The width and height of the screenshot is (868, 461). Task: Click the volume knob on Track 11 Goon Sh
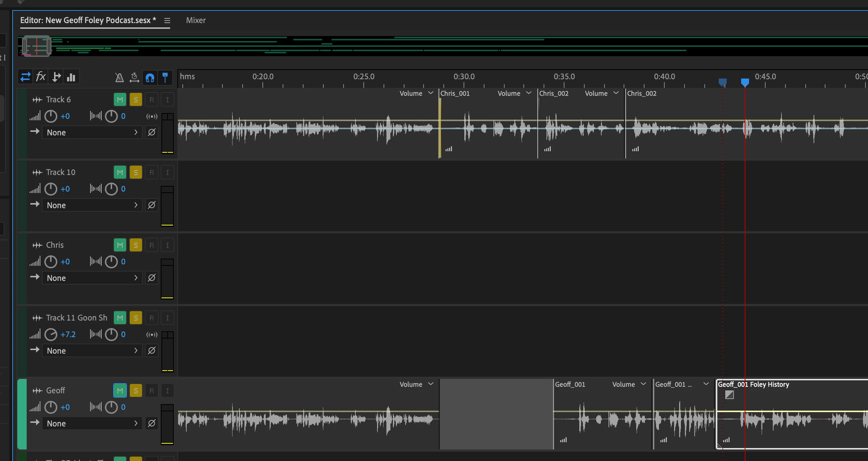coord(51,335)
